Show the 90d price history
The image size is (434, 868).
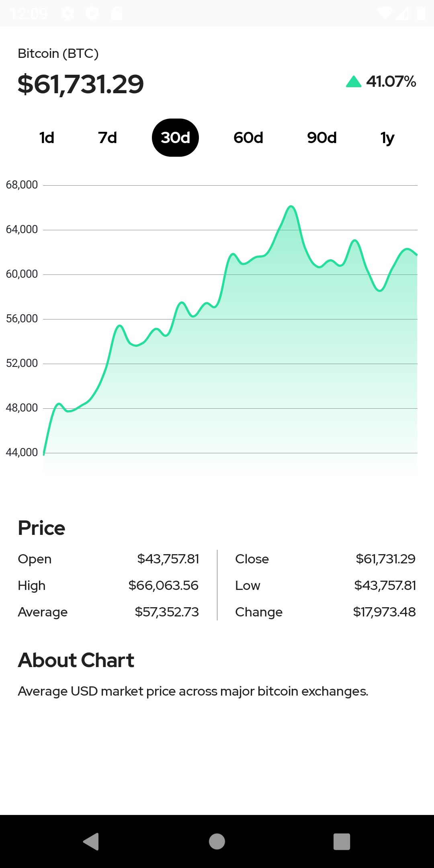click(x=321, y=138)
